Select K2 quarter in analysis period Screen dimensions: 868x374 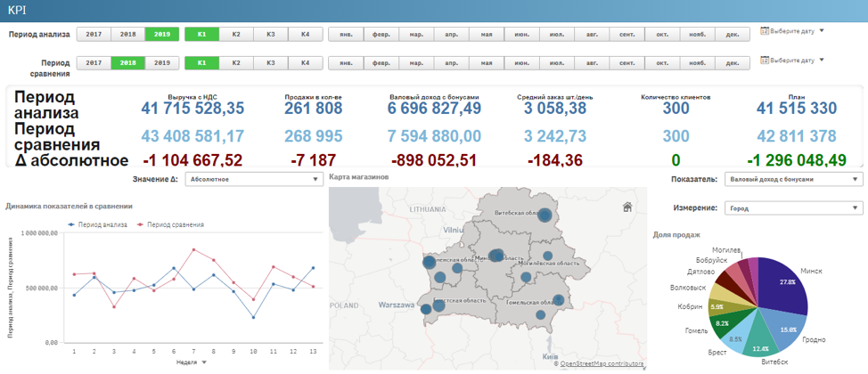point(236,35)
